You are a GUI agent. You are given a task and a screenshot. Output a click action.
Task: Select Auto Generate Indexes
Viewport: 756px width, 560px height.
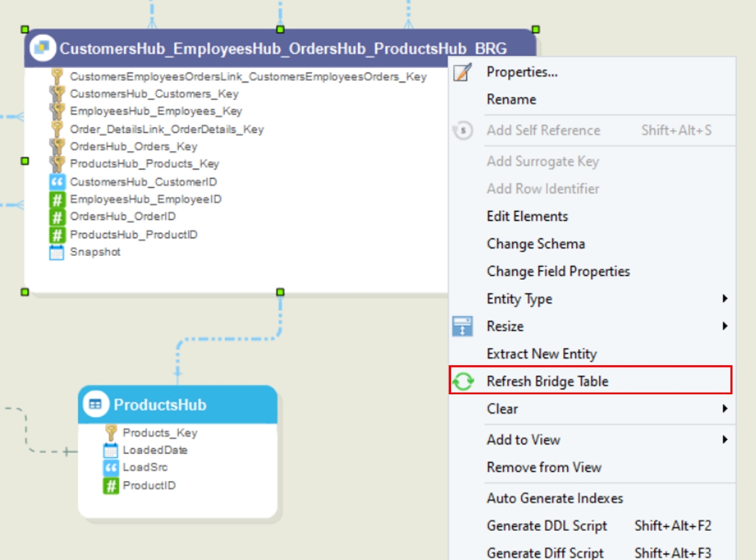(555, 498)
